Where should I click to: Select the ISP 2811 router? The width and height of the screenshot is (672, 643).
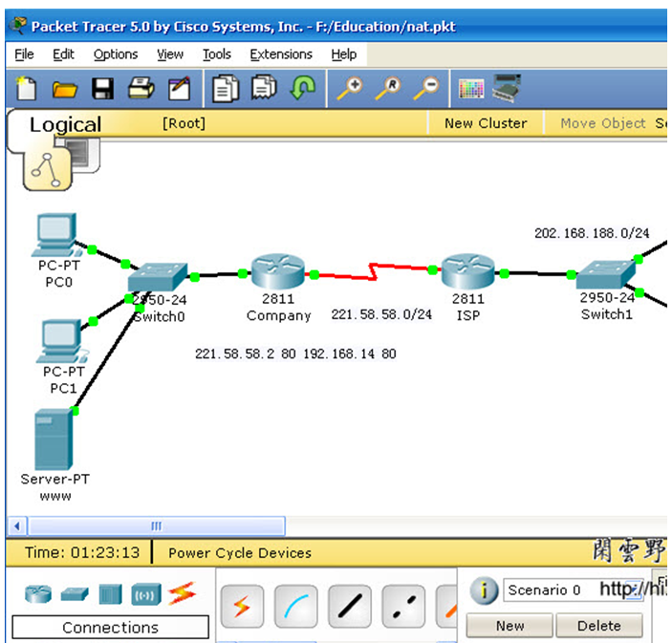coord(467,270)
